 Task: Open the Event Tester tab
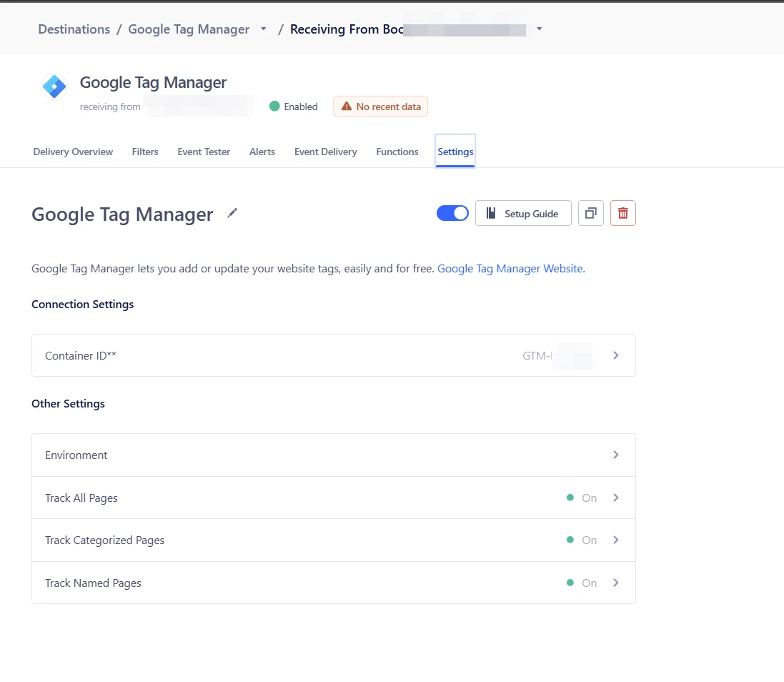pos(204,152)
